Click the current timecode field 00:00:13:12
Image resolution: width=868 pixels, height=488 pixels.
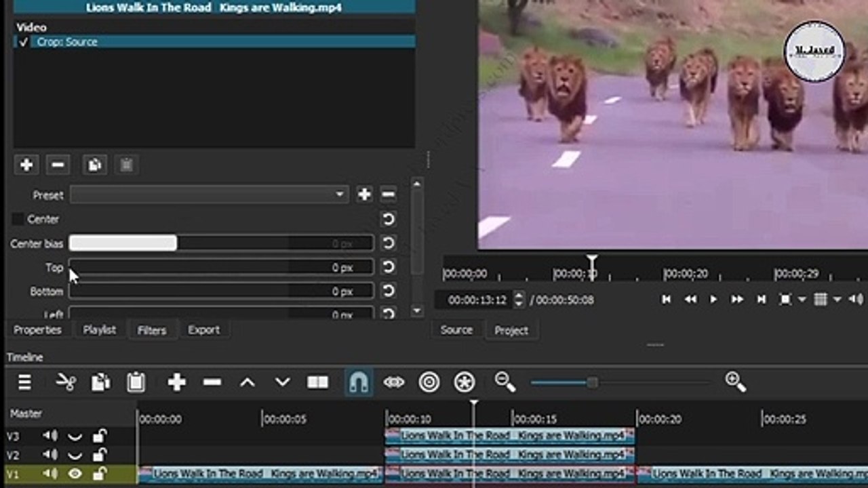click(477, 300)
